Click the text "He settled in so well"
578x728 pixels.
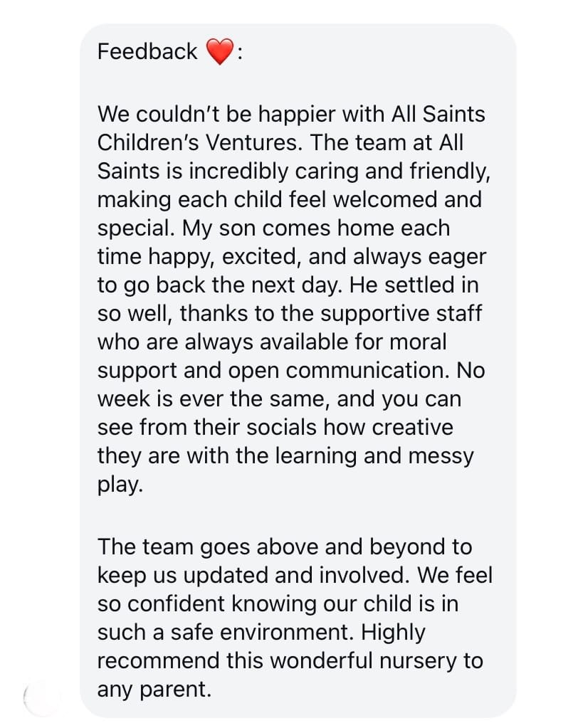[288, 299]
